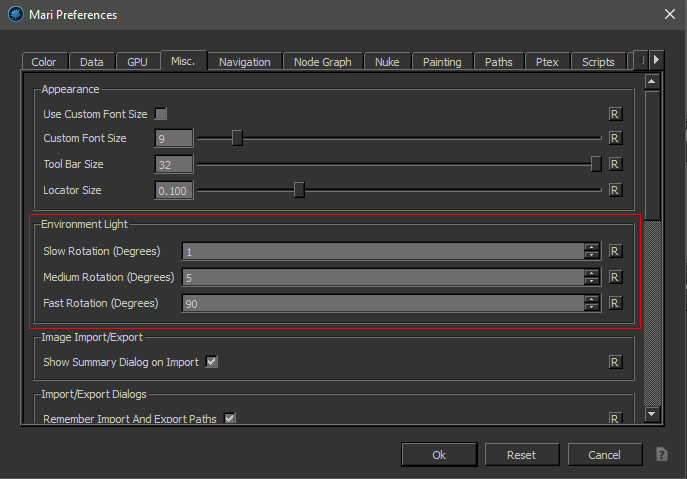
Task: Enable the Use Custom Font Size checkbox
Action: tap(161, 114)
